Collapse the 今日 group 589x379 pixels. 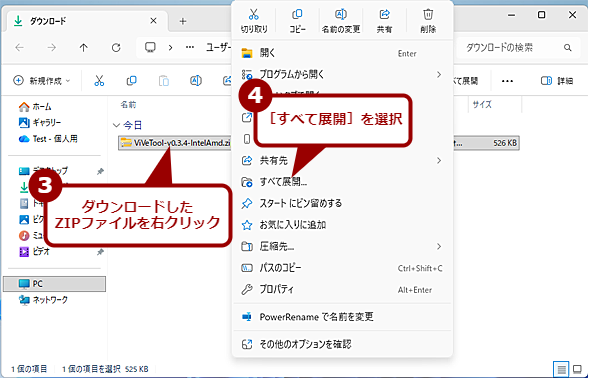coord(116,125)
